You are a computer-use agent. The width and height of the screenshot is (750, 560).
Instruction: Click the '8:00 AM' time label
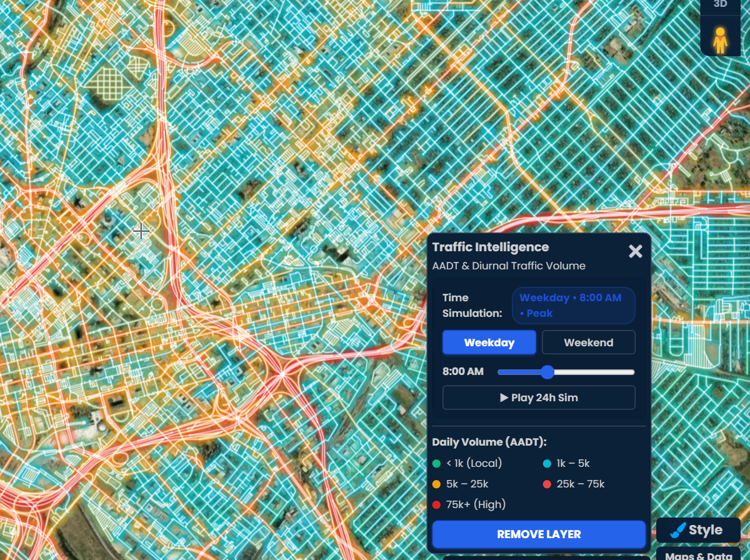[x=463, y=372]
